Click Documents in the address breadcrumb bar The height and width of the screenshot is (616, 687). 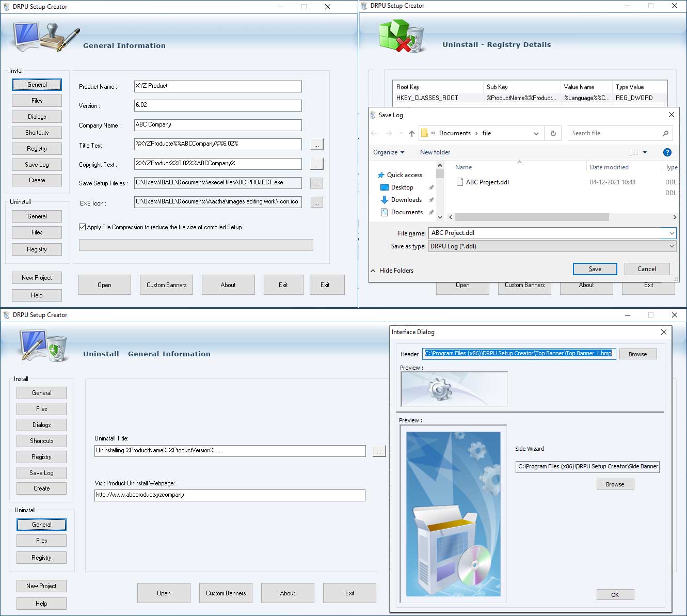pyautogui.click(x=455, y=133)
